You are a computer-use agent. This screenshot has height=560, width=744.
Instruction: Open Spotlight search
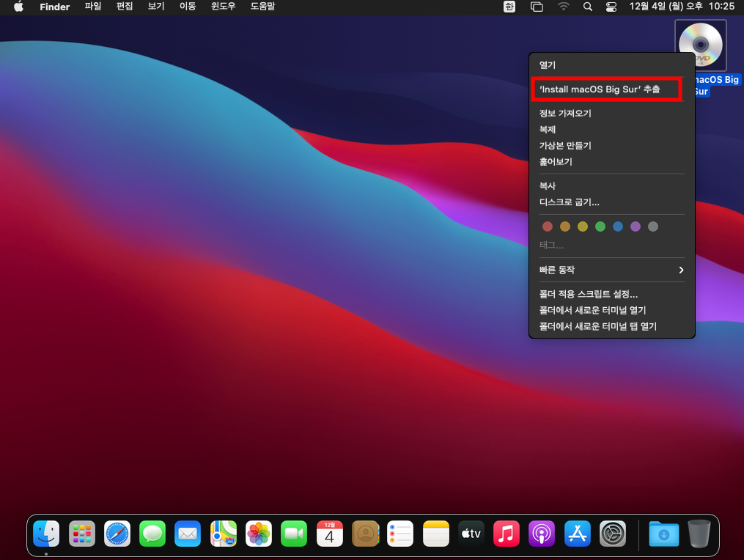click(587, 7)
